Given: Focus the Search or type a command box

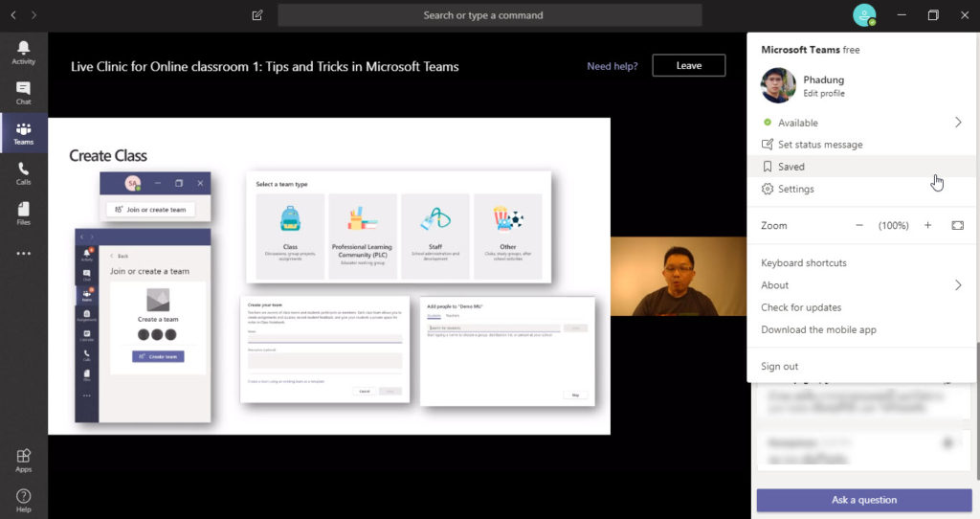Looking at the screenshot, I should coord(489,15).
